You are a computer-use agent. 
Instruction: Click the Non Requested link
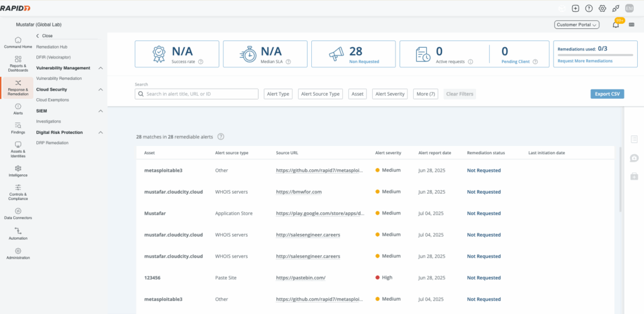pos(364,62)
